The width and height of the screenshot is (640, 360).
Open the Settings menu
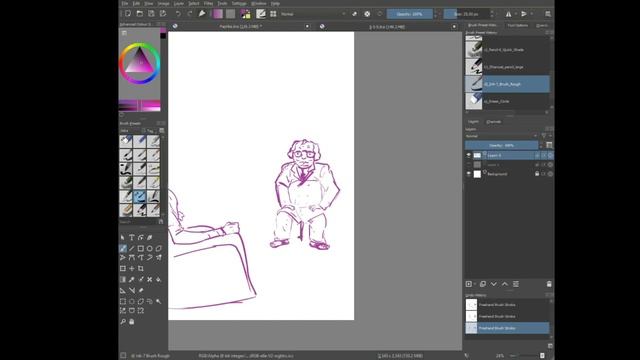(x=239, y=3)
